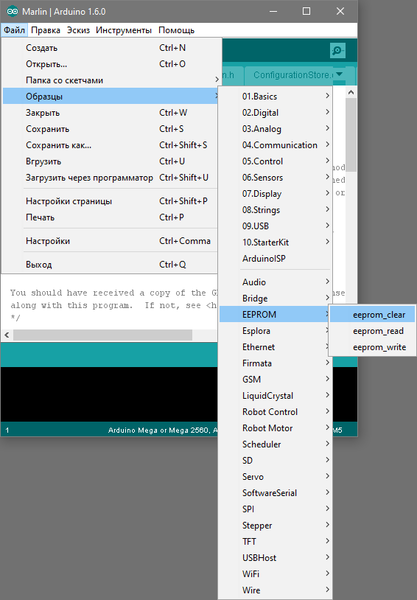This screenshot has width=417, height=600.
Task: Expand LiquidCrystal library examples
Action: [x=276, y=396]
